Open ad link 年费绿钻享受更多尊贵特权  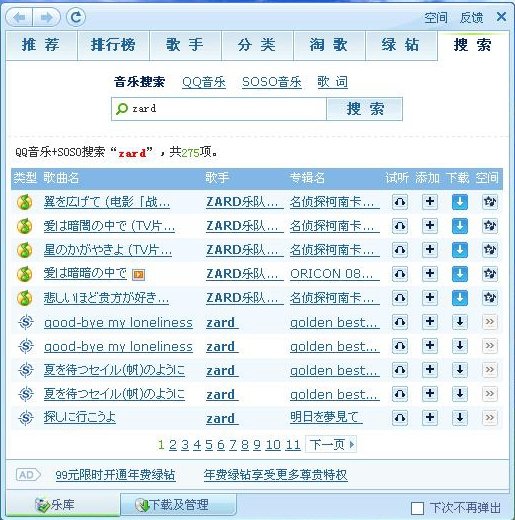[x=276, y=475]
